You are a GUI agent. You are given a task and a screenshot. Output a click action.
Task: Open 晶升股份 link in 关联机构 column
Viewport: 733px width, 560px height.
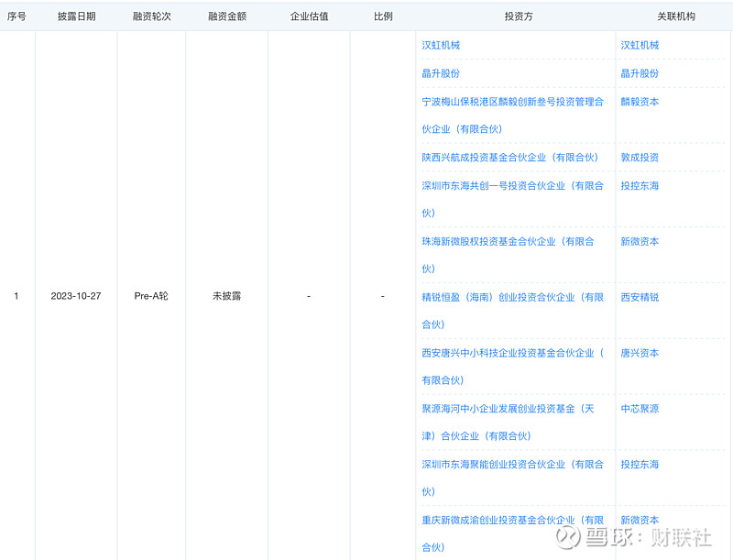pos(640,73)
